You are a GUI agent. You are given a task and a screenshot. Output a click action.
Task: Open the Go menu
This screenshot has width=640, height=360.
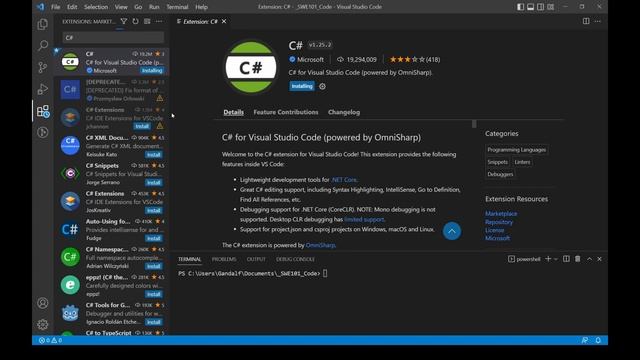[138, 7]
